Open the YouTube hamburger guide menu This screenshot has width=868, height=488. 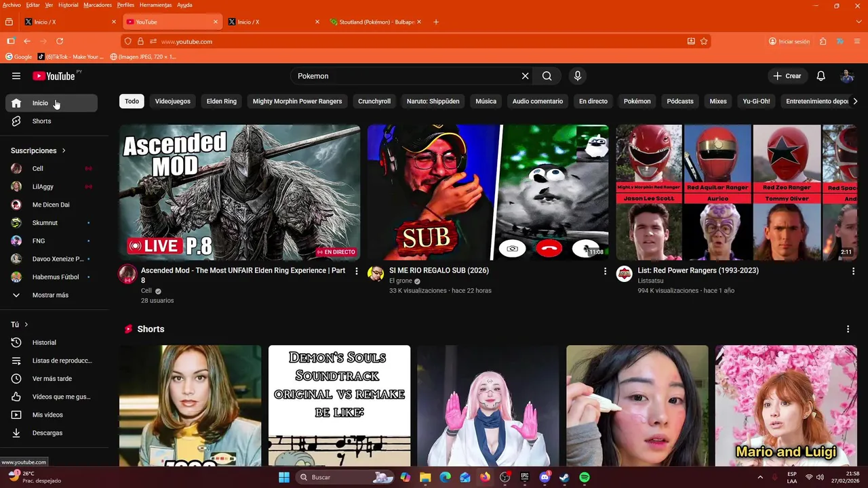point(16,76)
